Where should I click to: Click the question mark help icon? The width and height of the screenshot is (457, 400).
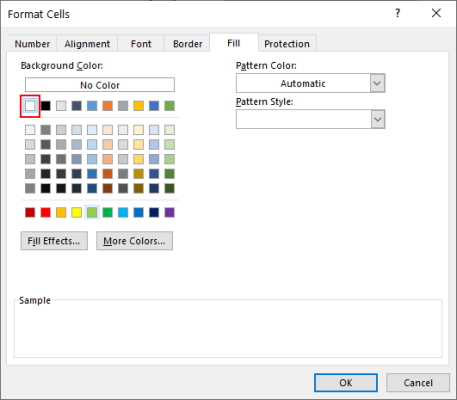click(397, 13)
